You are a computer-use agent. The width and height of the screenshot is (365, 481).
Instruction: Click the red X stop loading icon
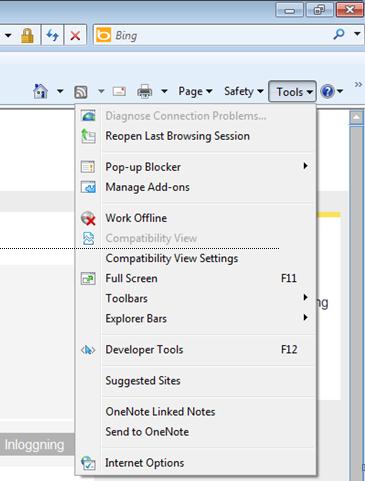[75, 35]
